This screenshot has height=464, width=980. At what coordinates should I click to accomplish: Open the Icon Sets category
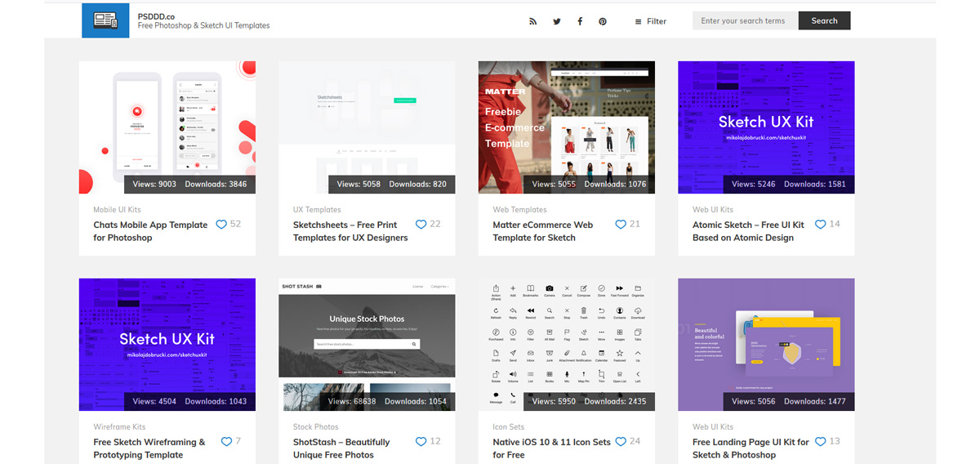pos(509,427)
